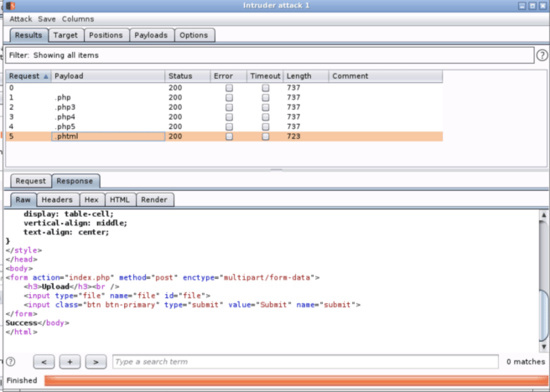Screen dimensions: 550x392
Task: Click the help icon beside the filter bar
Action: pyautogui.click(x=542, y=55)
